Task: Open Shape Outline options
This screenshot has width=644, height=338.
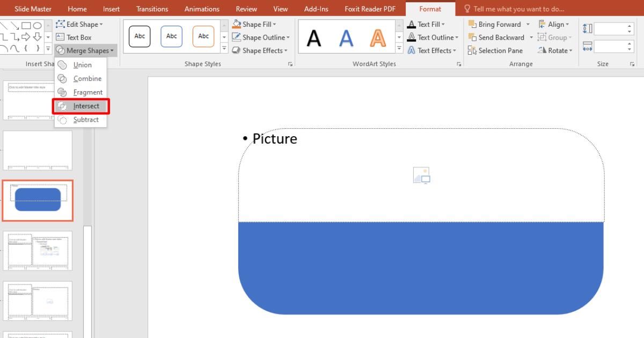Action: coord(261,37)
